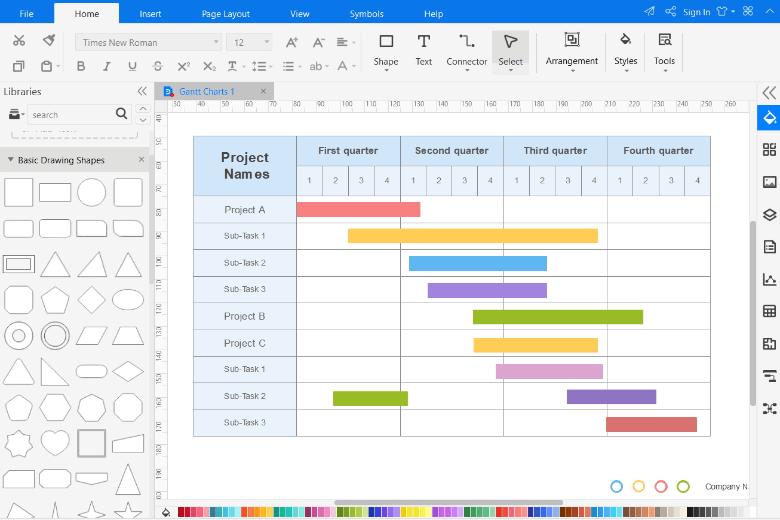Open the page document panel icon

click(770, 247)
